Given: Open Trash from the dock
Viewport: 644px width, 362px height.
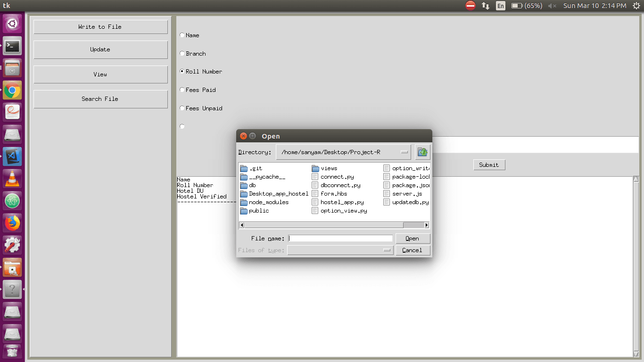Looking at the screenshot, I should point(12,352).
